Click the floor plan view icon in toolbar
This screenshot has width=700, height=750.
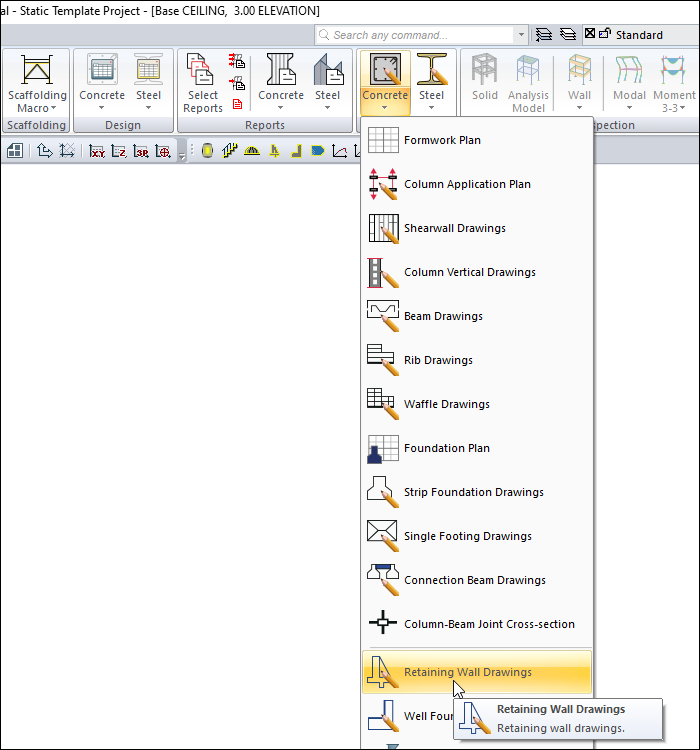[15, 151]
